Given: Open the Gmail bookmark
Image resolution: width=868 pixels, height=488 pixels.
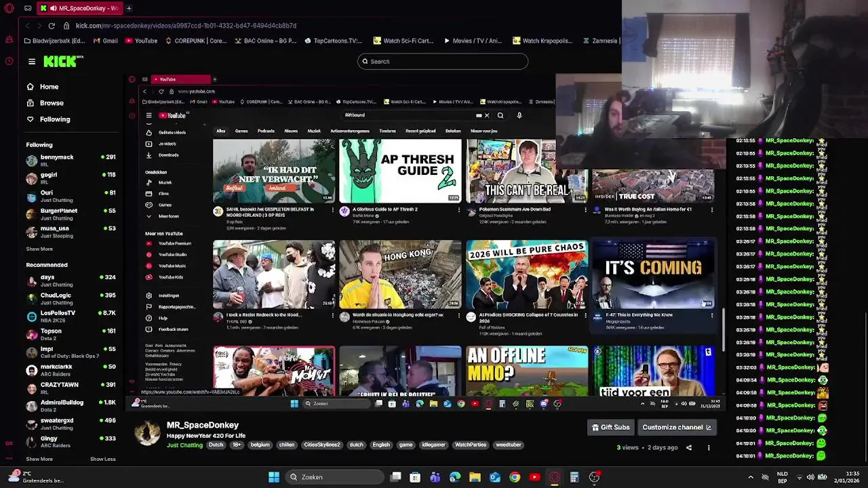Looking at the screenshot, I should (105, 41).
